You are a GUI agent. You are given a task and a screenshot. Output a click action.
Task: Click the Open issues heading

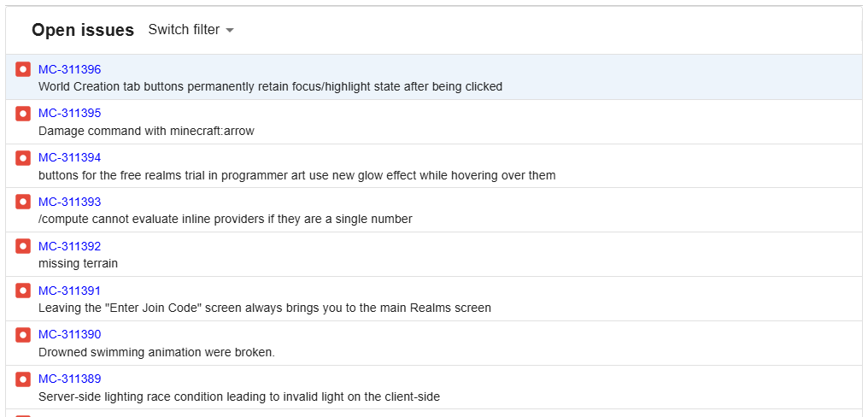click(x=83, y=30)
